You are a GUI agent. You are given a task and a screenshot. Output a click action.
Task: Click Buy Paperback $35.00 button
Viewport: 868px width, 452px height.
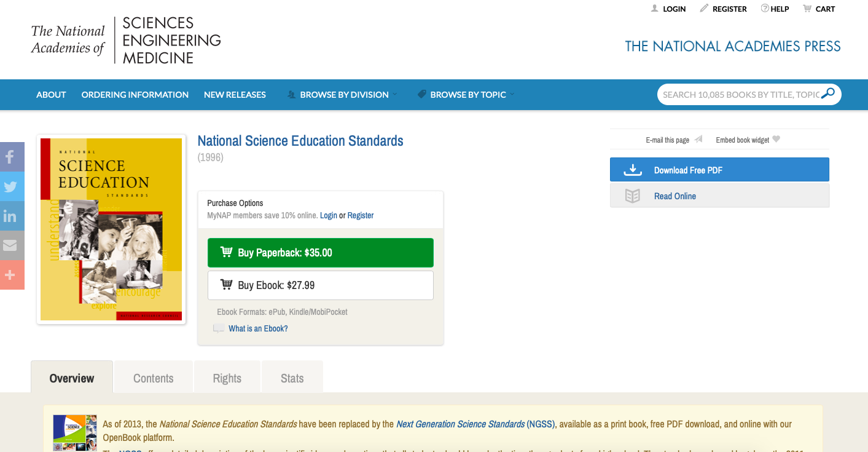pos(321,253)
